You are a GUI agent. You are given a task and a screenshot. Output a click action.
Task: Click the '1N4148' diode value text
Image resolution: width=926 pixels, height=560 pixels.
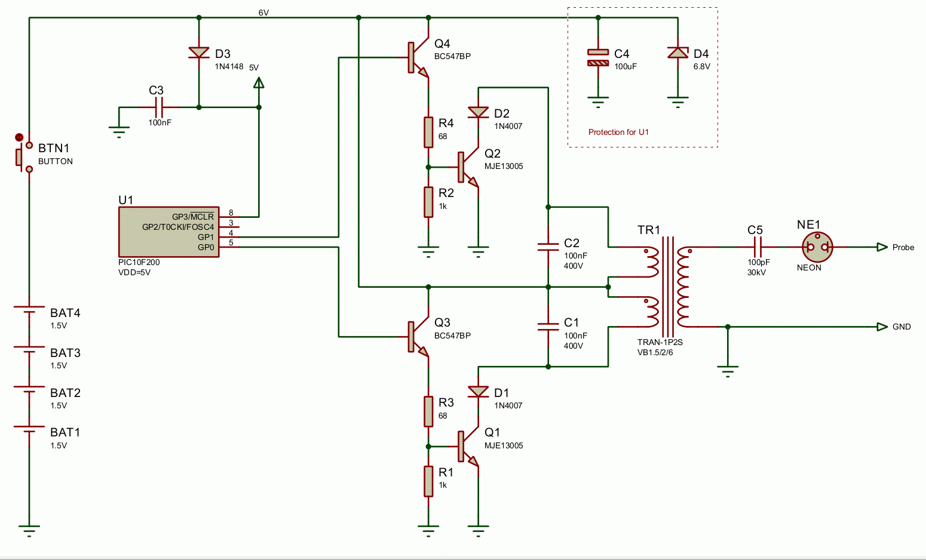[229, 66]
